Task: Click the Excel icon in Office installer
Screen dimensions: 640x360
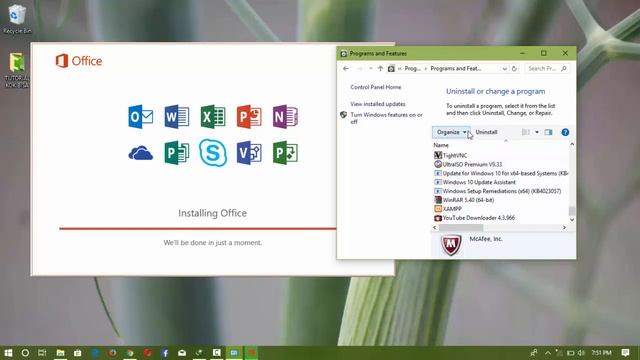Action: [213, 117]
